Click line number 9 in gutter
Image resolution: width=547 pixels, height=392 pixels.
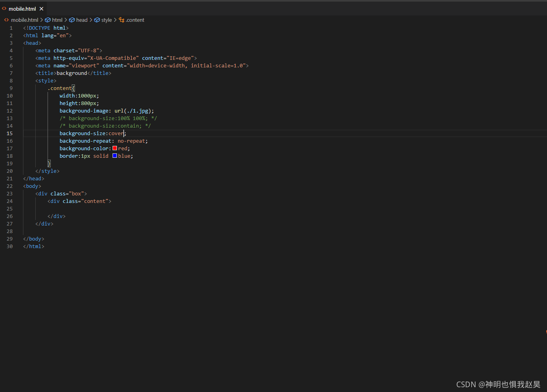pos(11,88)
